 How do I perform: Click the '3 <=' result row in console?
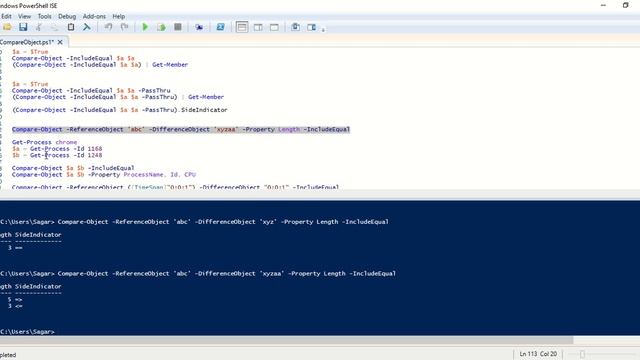point(15,306)
